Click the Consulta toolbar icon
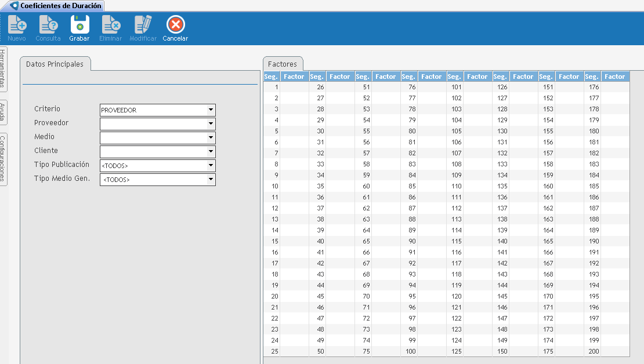644x364 pixels. [x=48, y=25]
